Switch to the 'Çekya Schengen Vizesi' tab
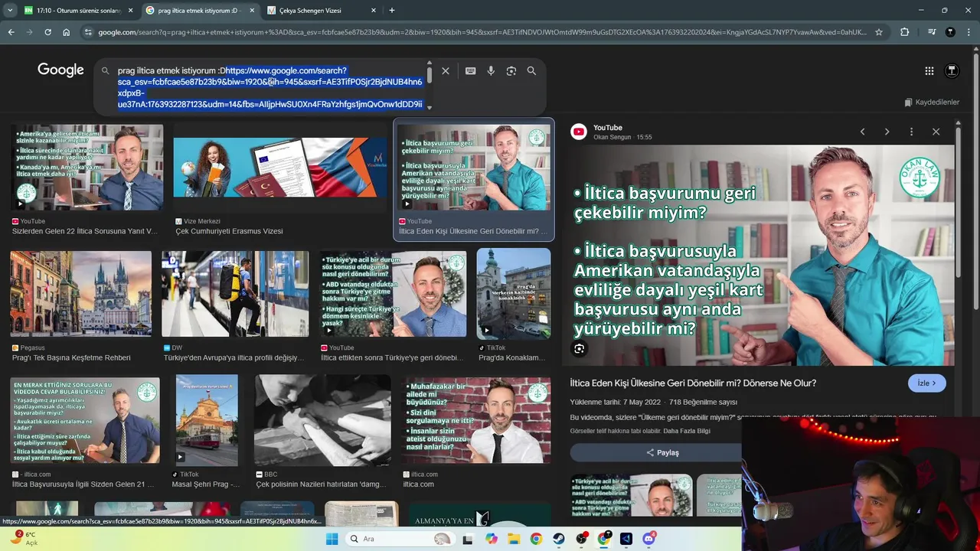Screen dimensions: 980x551 click(322, 10)
